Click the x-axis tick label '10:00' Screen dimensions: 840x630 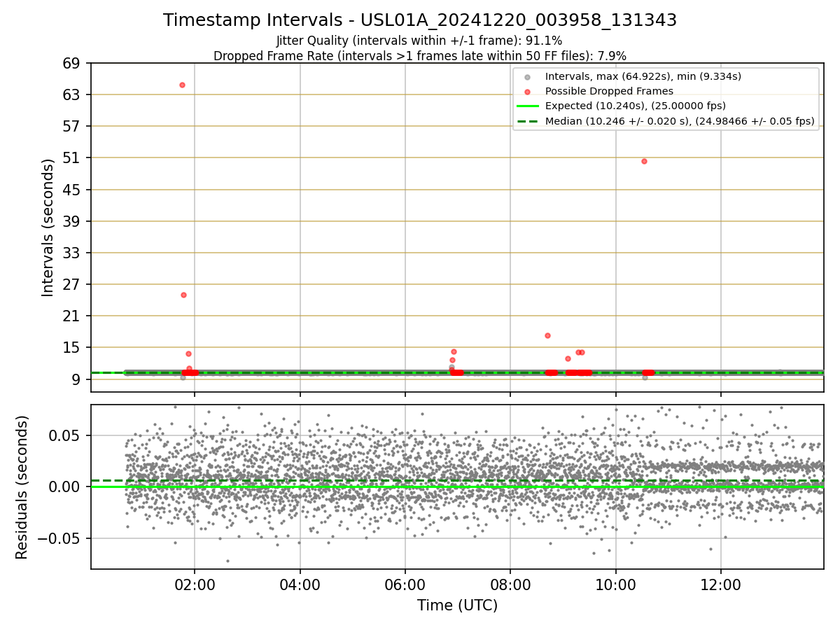point(616,585)
